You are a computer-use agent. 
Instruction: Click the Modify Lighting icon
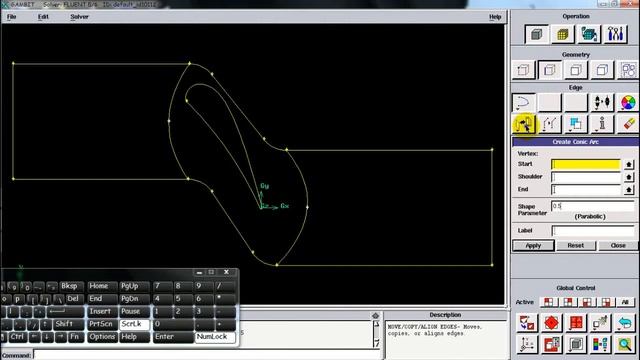(x=600, y=323)
